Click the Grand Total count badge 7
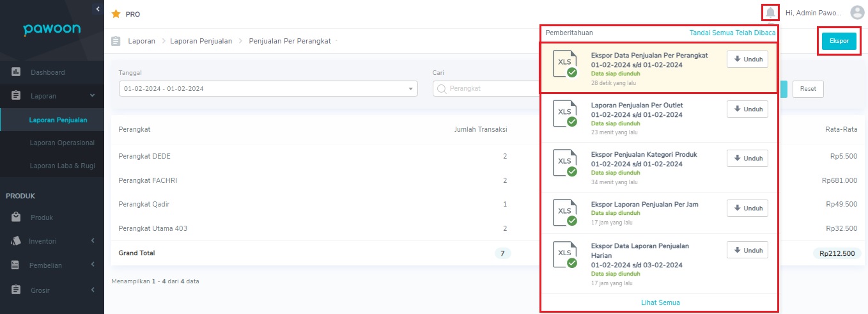Image resolution: width=868 pixels, height=314 pixels. tap(502, 253)
